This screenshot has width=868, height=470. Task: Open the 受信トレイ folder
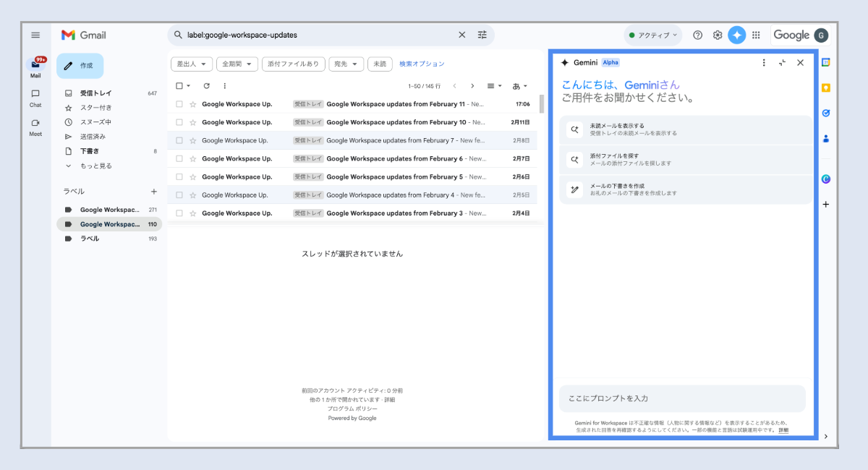95,93
